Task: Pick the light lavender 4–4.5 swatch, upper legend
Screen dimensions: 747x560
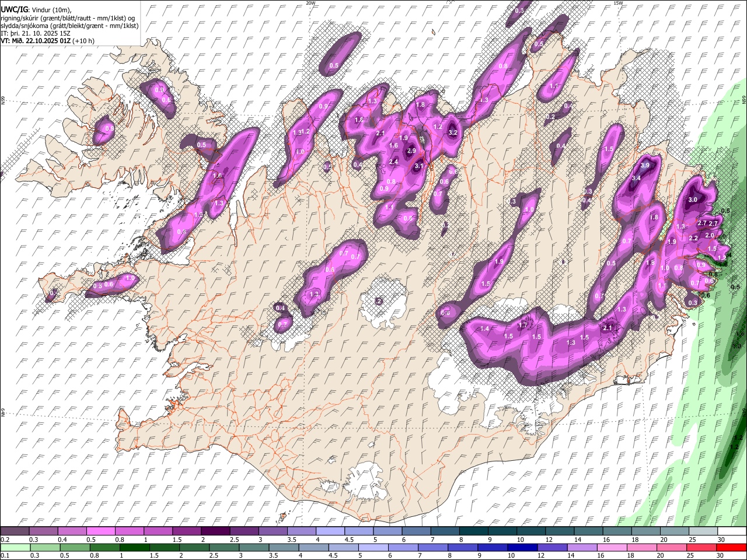Action: click(x=330, y=531)
